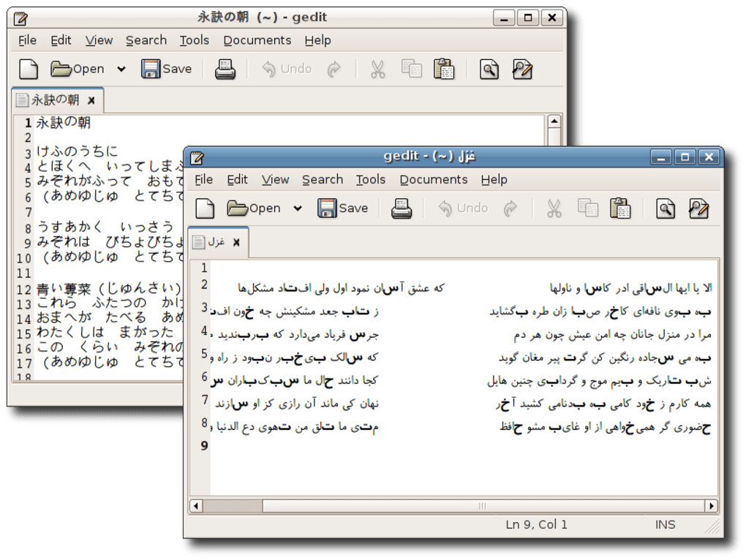Open File menu in front gedit window
The width and height of the screenshot is (746, 560).
pyautogui.click(x=203, y=180)
